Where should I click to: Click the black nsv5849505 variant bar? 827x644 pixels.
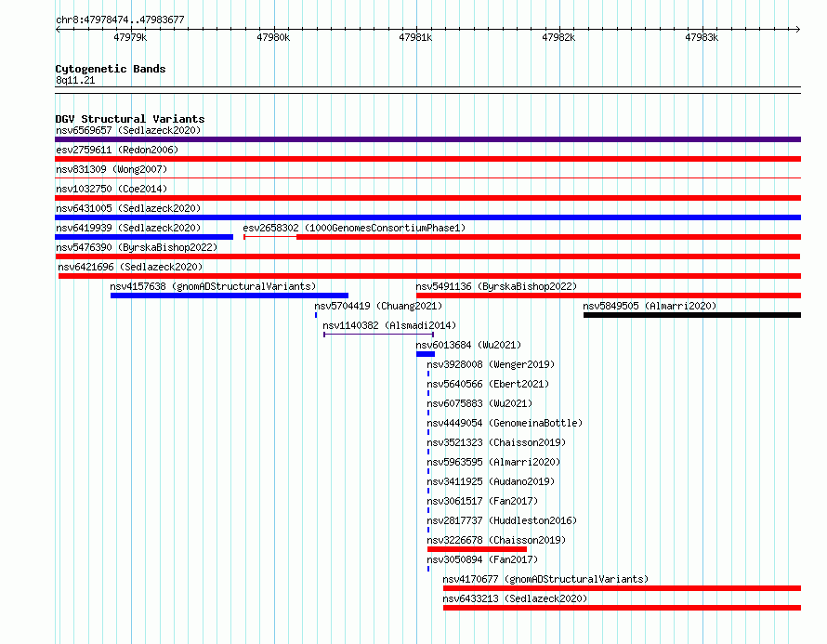pyautogui.click(x=692, y=315)
